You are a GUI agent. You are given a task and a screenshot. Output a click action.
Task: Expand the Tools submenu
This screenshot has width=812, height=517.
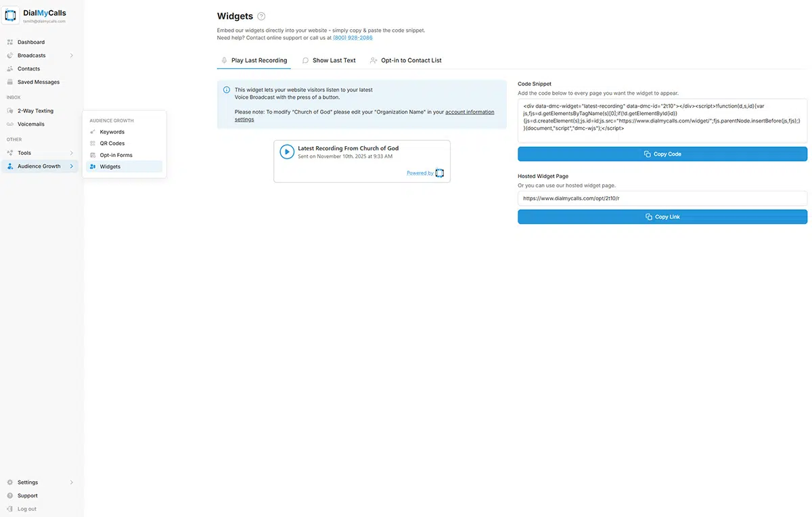71,153
